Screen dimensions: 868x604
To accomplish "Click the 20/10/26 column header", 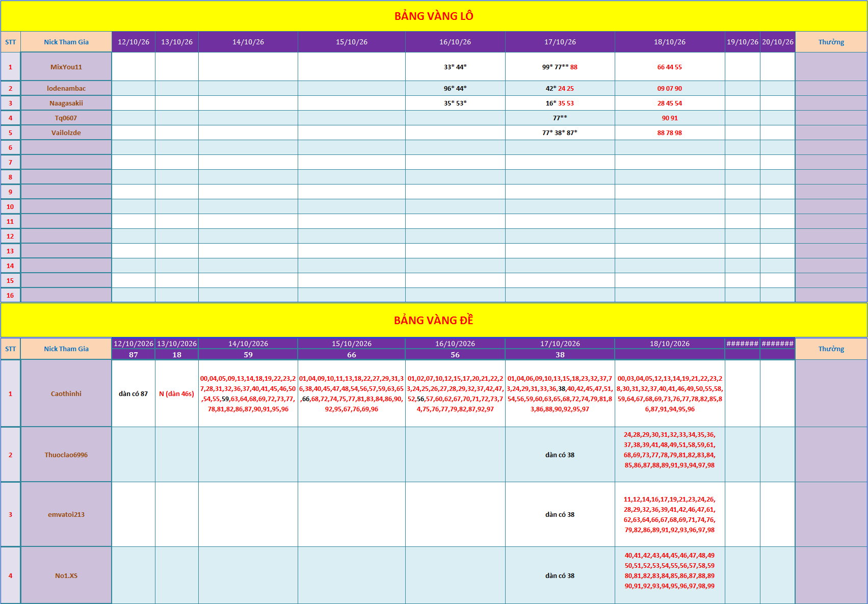I will (777, 42).
